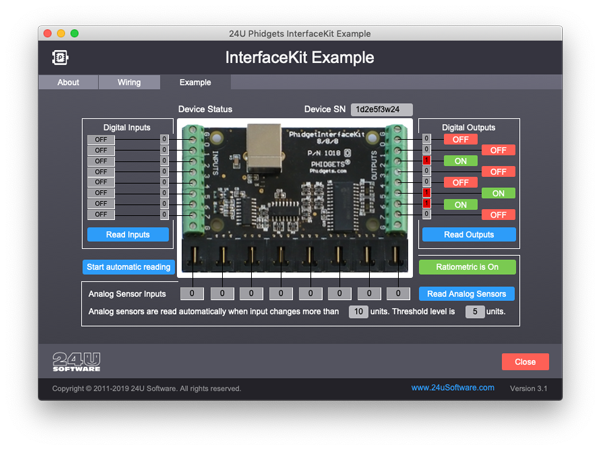
Task: Click the Phidgets chip icon in header
Action: [x=60, y=58]
